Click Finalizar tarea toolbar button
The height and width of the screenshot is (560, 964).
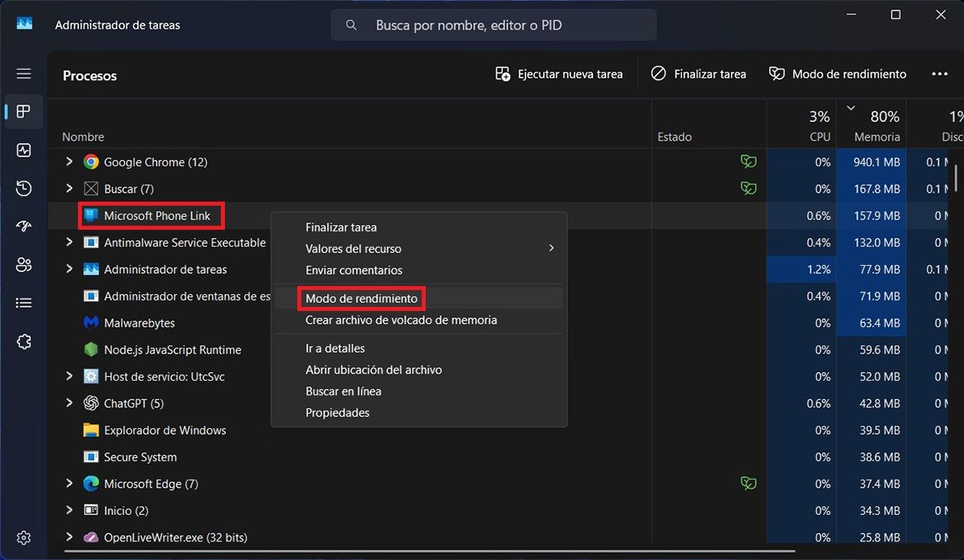698,74
